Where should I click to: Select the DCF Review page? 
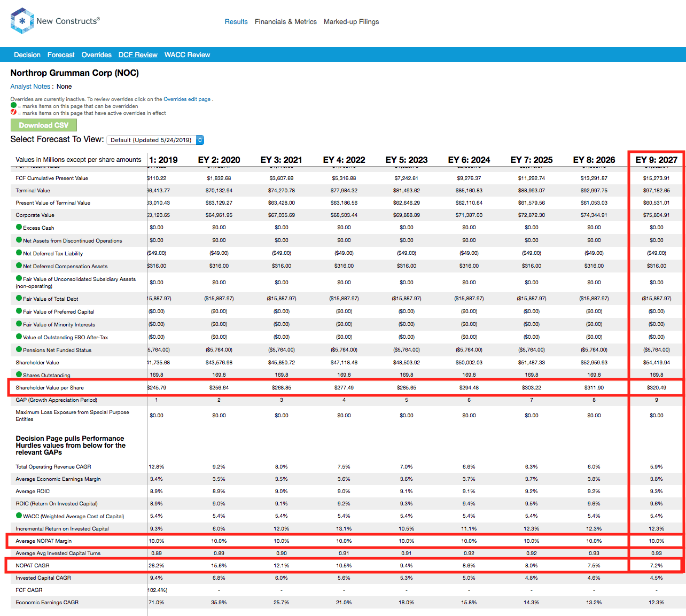coord(138,54)
